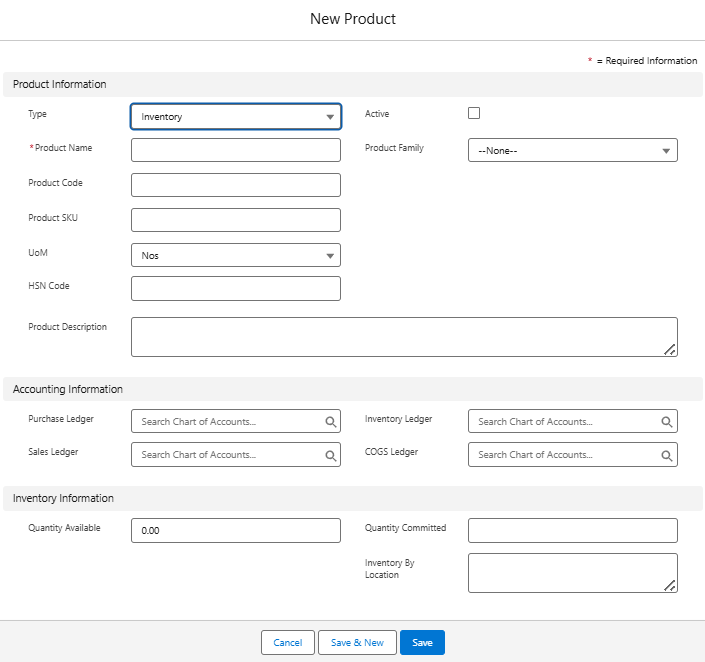
Task: Grab the Product Description resize handle
Action: [x=670, y=349]
